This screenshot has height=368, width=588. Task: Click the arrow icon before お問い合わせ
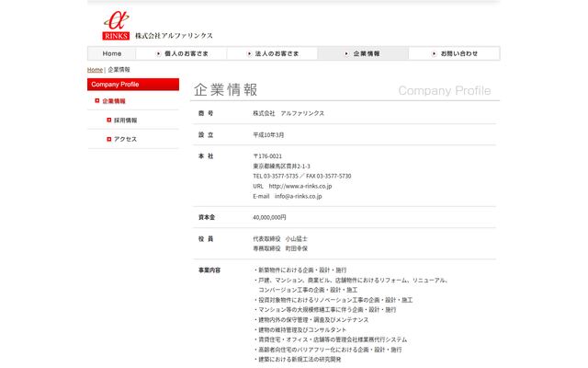tap(434, 53)
